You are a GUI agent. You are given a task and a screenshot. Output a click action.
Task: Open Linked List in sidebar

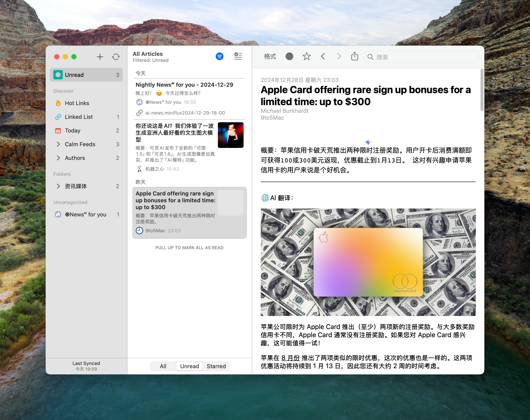[86, 117]
